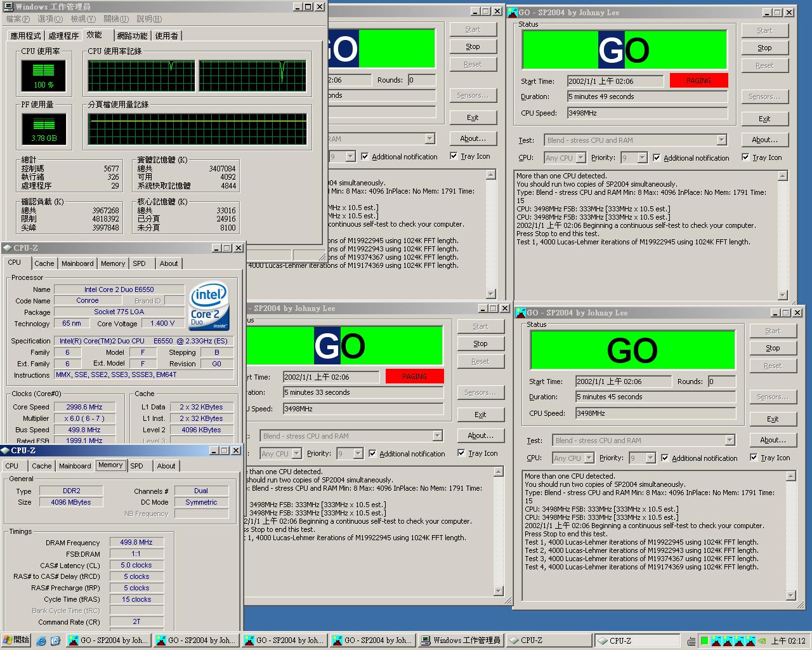Switch to 應用程式 tab in Task Manager
Screen dimensions: 812x650
25,36
